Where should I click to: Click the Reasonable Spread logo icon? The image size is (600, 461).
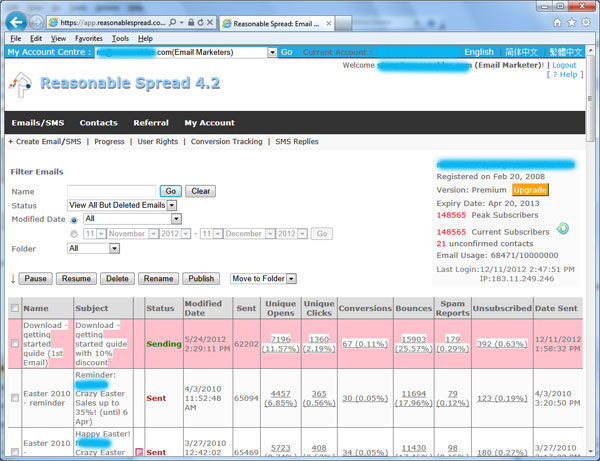coord(21,84)
